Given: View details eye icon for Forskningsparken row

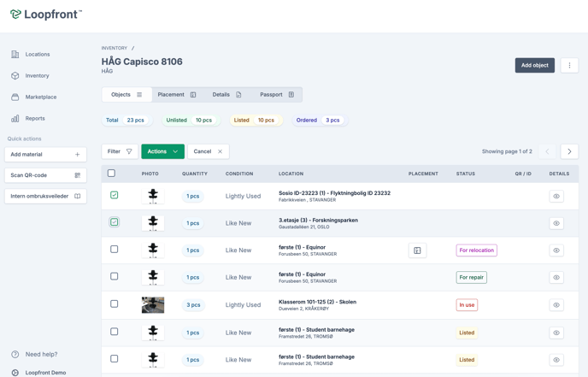Looking at the screenshot, I should [556, 223].
